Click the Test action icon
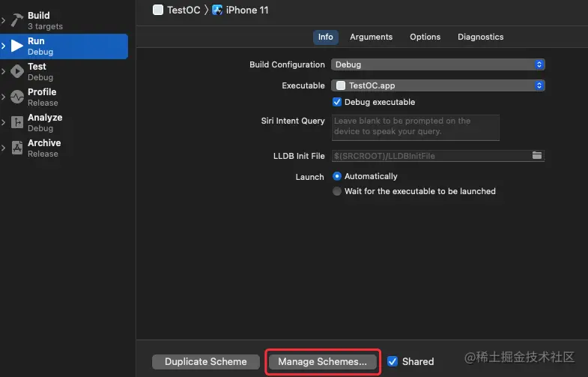The image size is (588, 377). coord(17,71)
